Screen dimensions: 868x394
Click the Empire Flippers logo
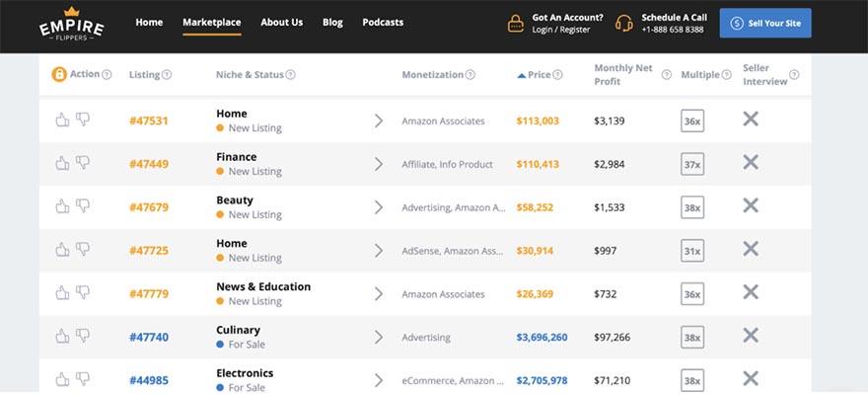pyautogui.click(x=71, y=24)
